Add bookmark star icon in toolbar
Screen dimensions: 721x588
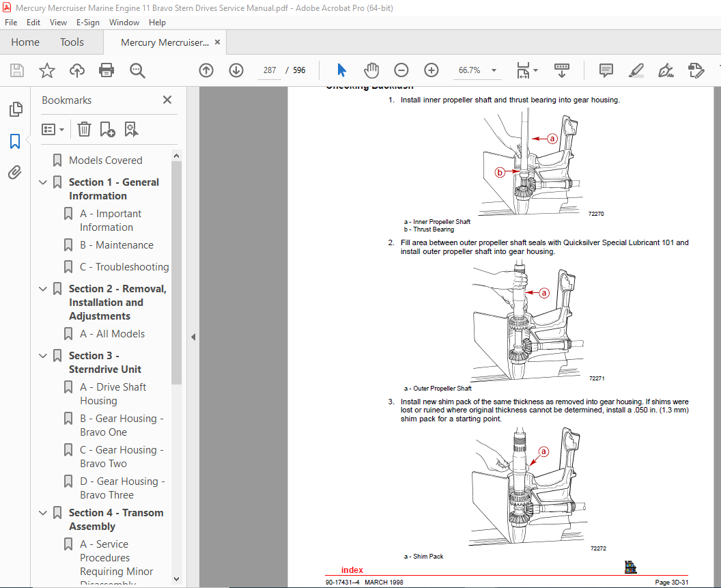coord(47,70)
